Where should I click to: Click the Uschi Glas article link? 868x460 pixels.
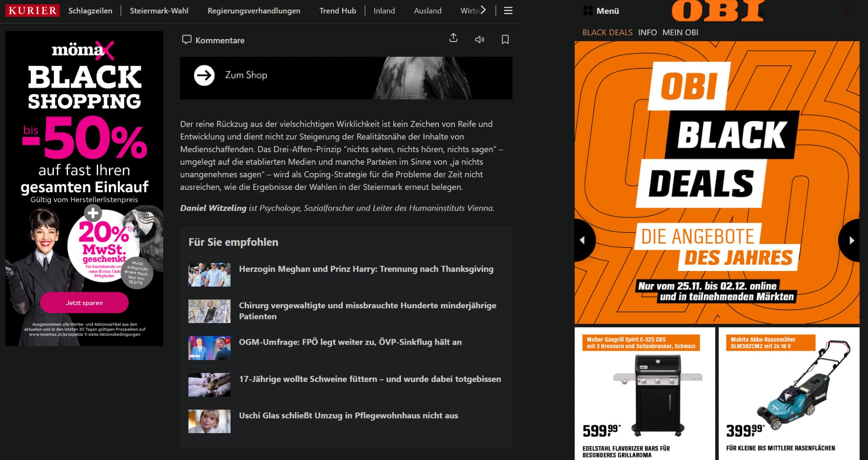click(x=348, y=415)
